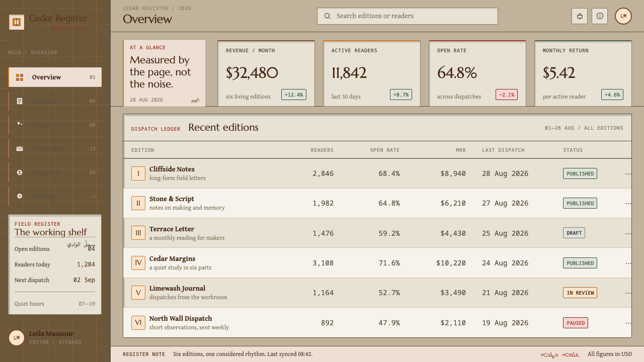The width and height of the screenshot is (644, 362).
Task: Click the STATUS column header
Action: pos(573,150)
